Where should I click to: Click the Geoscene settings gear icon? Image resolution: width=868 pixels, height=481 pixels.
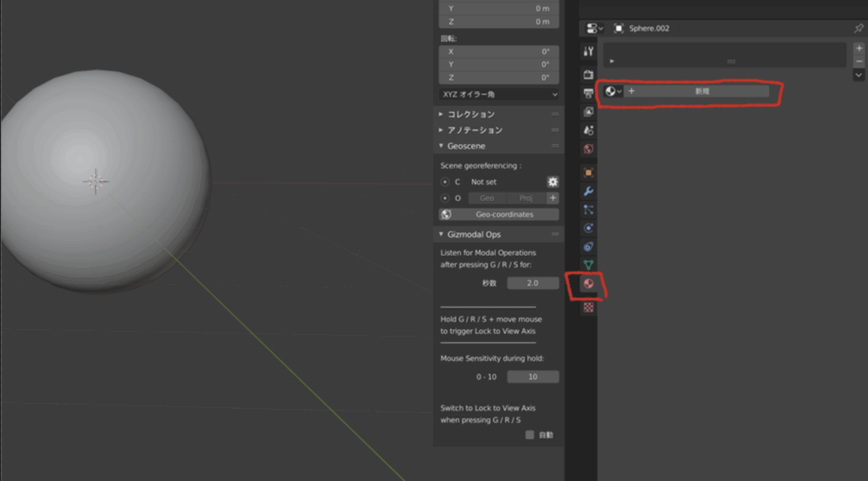[553, 182]
